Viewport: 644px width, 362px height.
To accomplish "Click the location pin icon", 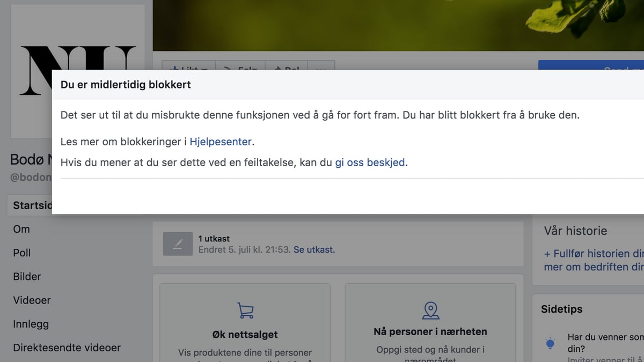I will [430, 310].
